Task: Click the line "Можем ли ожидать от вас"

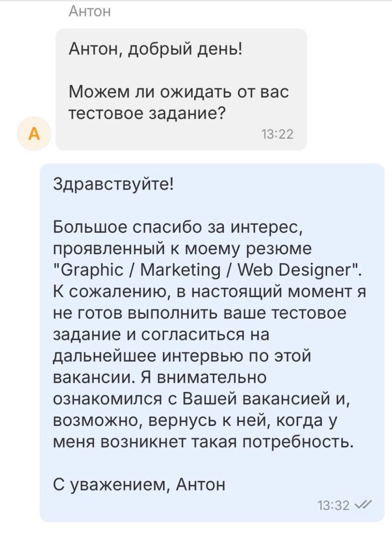Action: pos(179,91)
